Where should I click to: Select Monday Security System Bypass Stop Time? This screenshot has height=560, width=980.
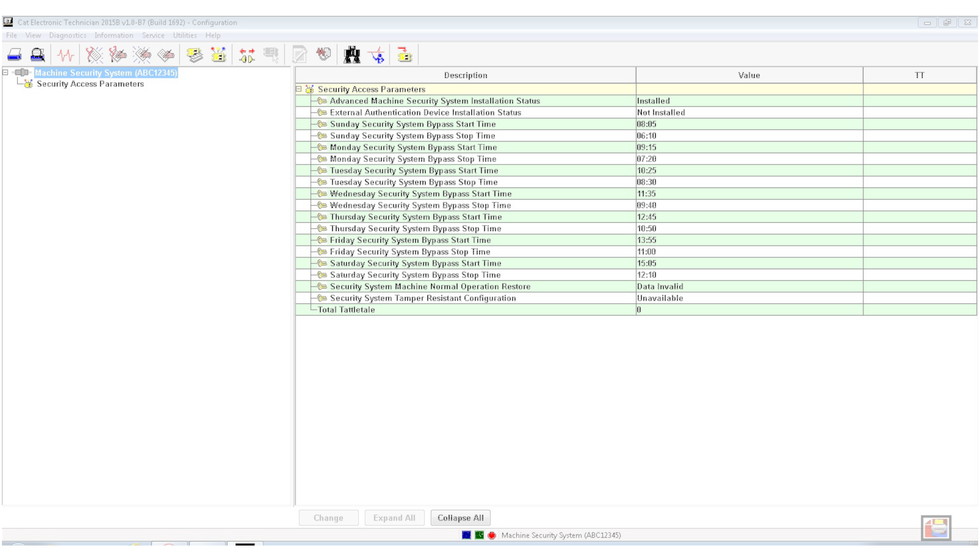[636, 159]
